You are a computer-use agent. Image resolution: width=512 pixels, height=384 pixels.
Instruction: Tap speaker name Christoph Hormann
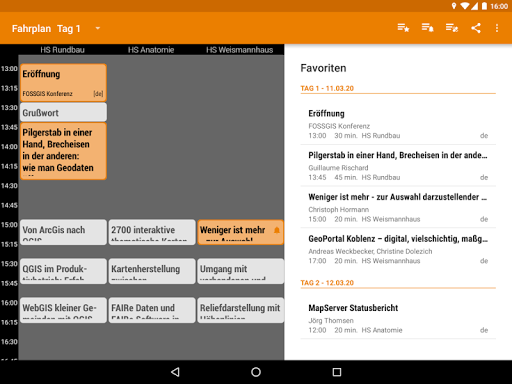click(x=339, y=209)
